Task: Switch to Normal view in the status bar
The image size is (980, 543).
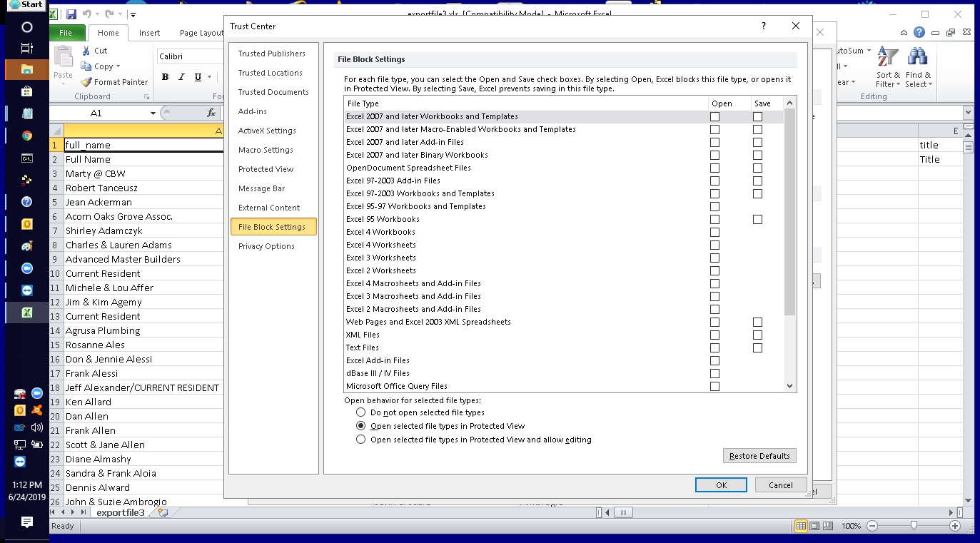Action: (801, 526)
